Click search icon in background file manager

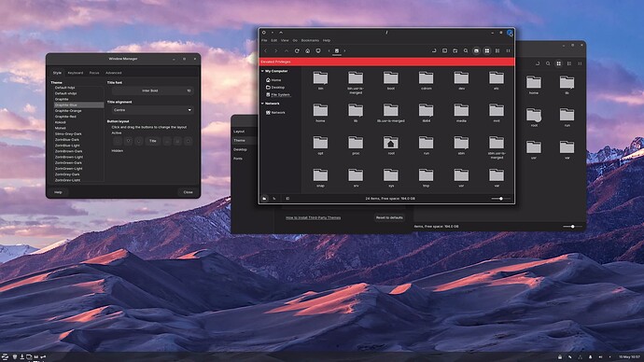click(548, 63)
